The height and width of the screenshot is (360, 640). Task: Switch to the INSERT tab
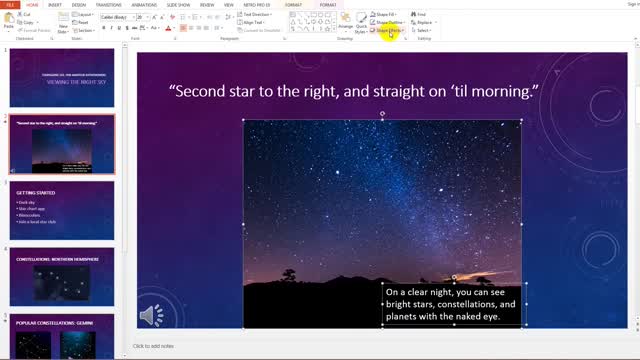55,5
